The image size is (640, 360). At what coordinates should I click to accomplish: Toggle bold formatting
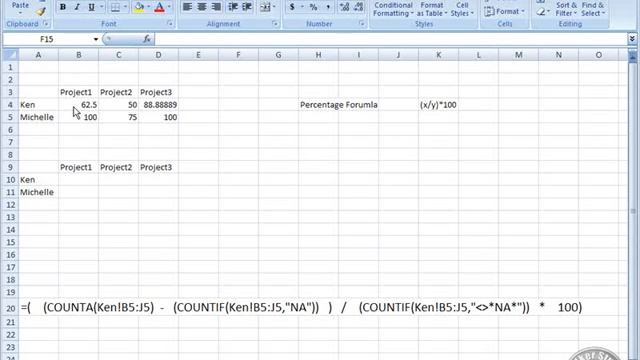click(63, 7)
